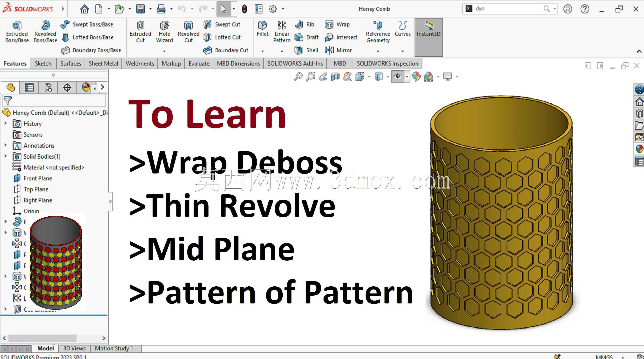This screenshot has height=359, width=644.
Task: Toggle Instant3D
Action: [x=429, y=37]
